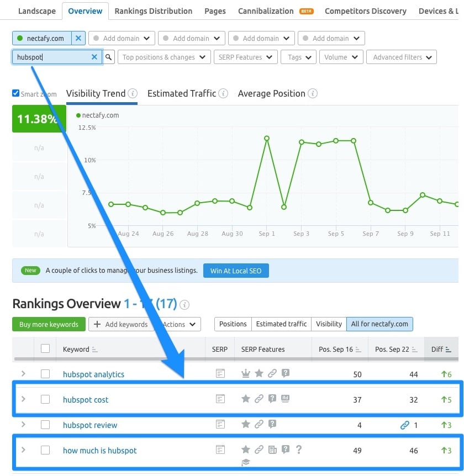Check the hubspot cost row checkbox
Viewport: 464px width, 476px height.
pyautogui.click(x=45, y=399)
